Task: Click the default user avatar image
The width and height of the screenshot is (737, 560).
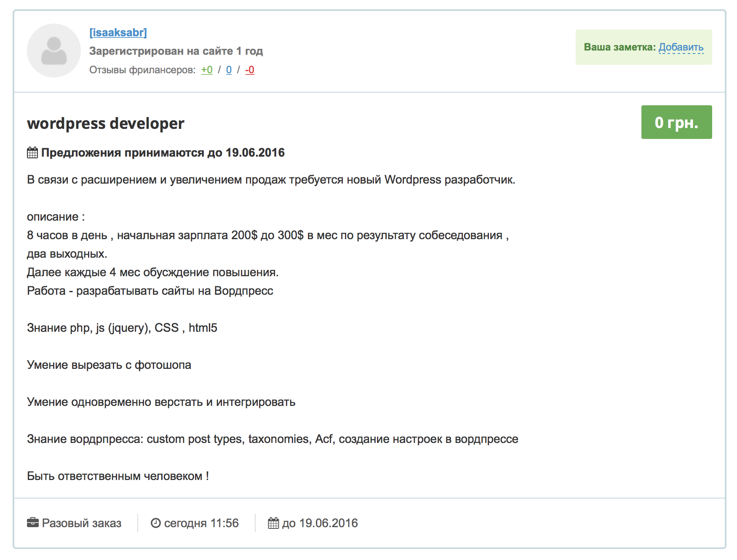Action: (x=54, y=51)
